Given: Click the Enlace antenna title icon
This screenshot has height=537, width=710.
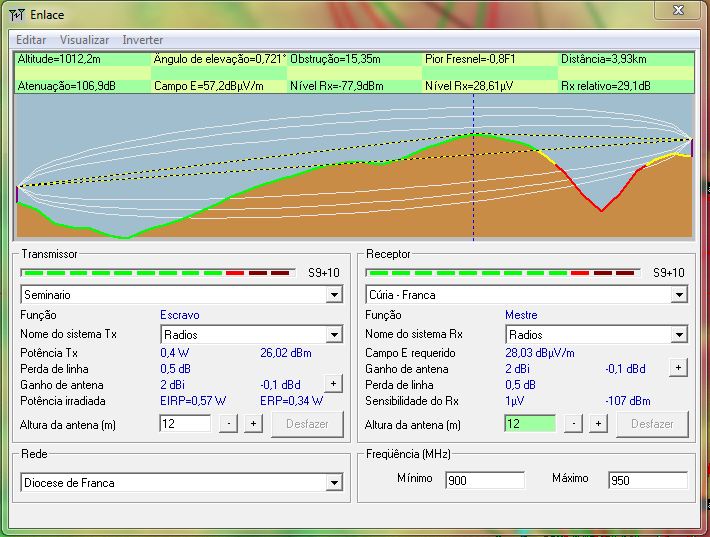Looking at the screenshot, I should (17, 15).
